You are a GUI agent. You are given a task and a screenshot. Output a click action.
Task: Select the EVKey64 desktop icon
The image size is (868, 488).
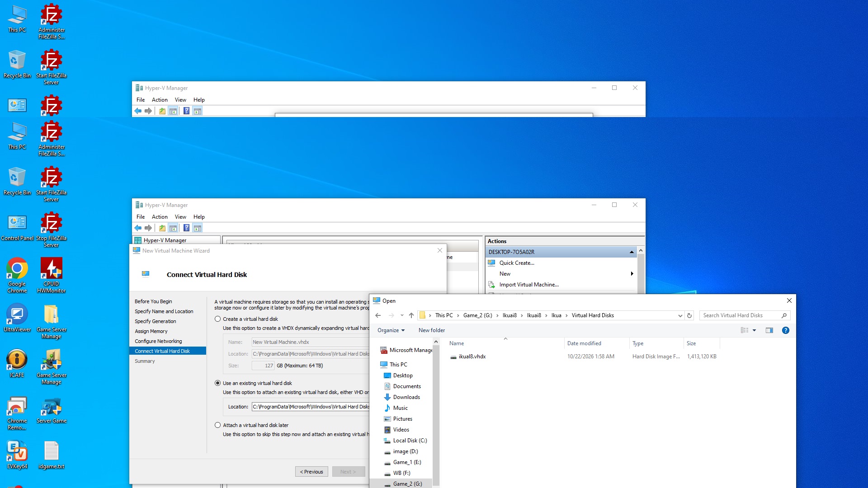[x=17, y=455]
